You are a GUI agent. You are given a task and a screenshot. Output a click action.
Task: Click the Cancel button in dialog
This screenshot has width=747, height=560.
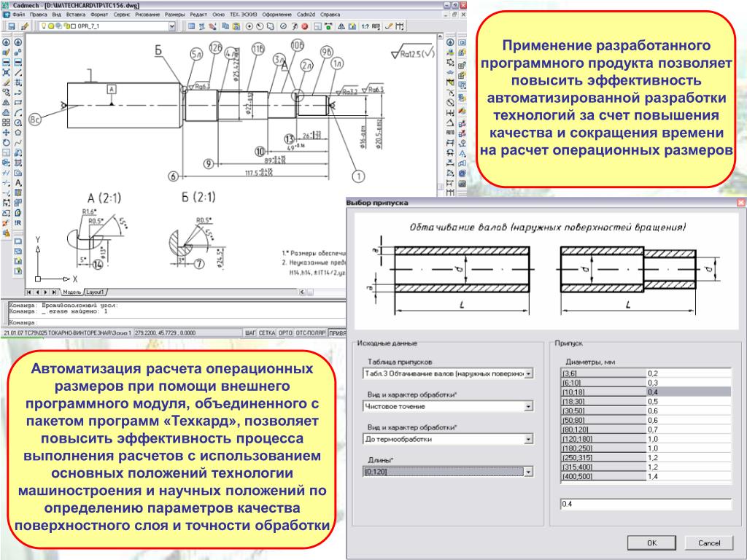coord(709,542)
